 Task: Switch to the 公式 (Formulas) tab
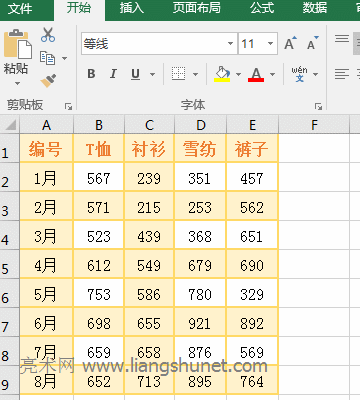tap(262, 8)
